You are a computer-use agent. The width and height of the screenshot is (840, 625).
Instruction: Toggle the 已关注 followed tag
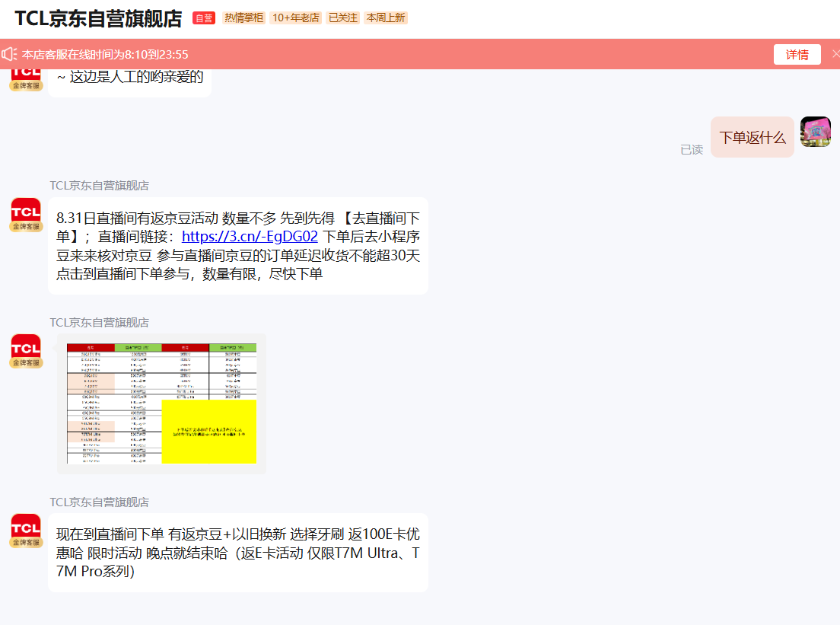coord(343,18)
